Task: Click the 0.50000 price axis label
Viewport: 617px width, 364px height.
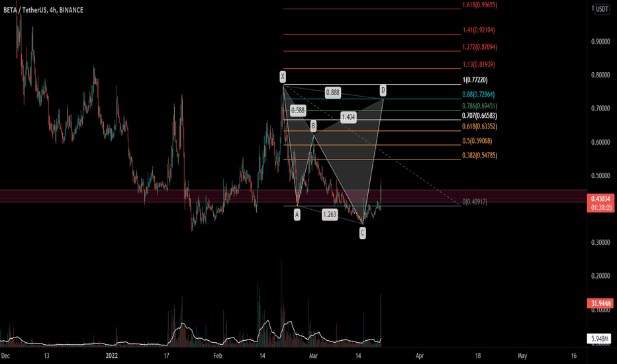Action: click(x=600, y=175)
